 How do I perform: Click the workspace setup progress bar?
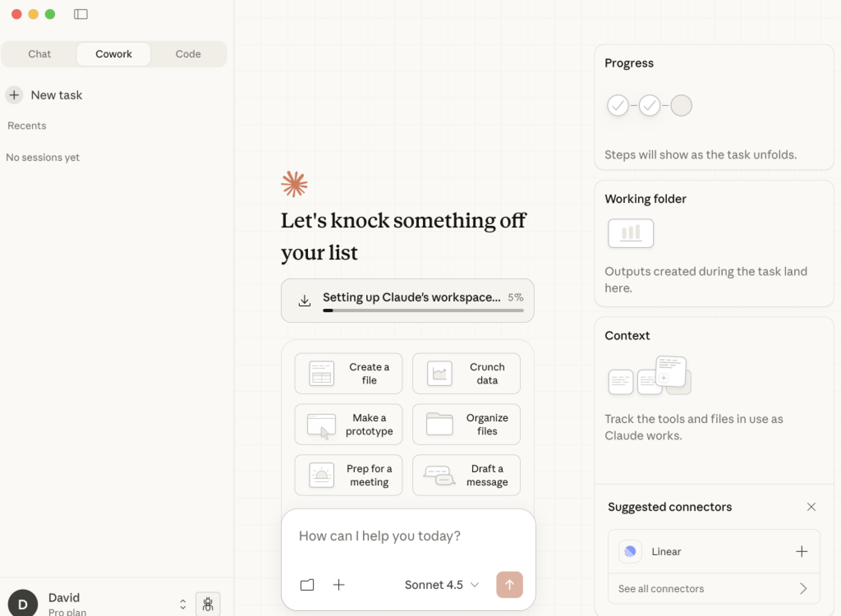tap(423, 310)
